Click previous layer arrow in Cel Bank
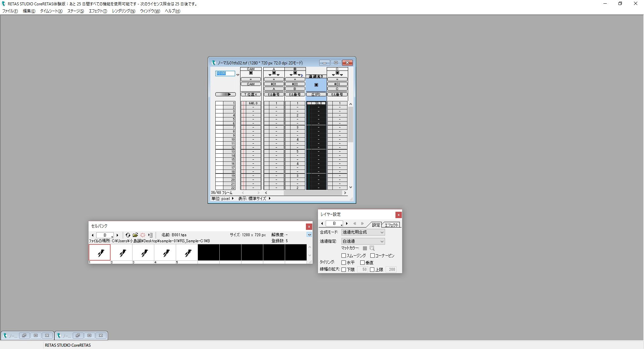The width and height of the screenshot is (644, 349). (x=93, y=235)
